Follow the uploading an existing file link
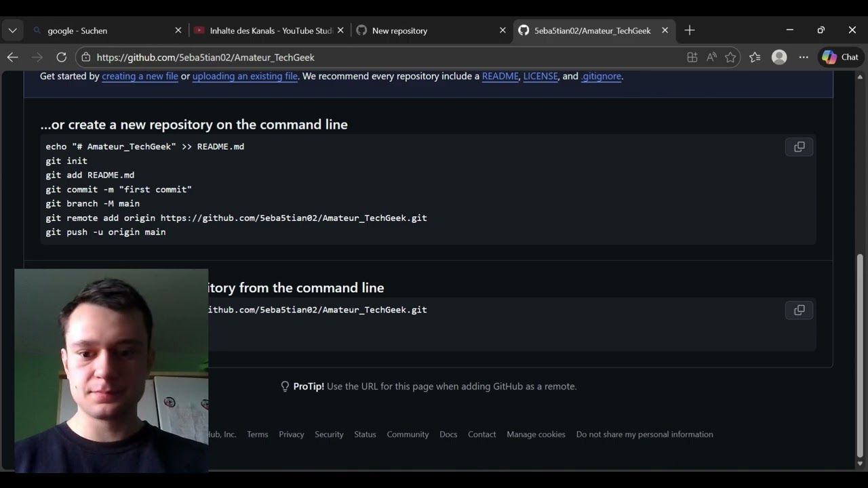This screenshot has width=868, height=488. pyautogui.click(x=245, y=76)
